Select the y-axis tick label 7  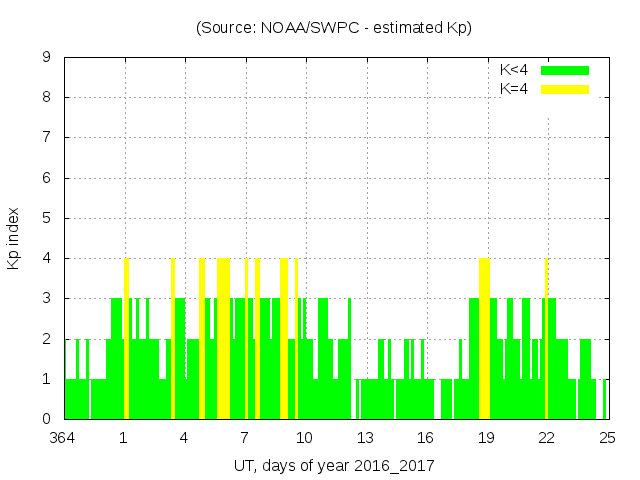point(46,138)
